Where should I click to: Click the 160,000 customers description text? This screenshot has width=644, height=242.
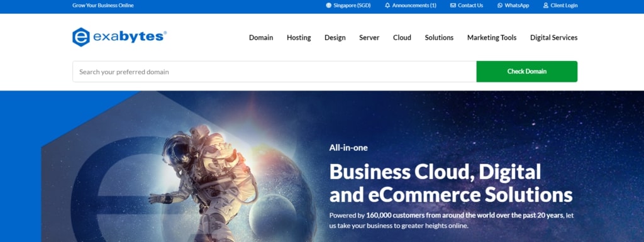452,220
